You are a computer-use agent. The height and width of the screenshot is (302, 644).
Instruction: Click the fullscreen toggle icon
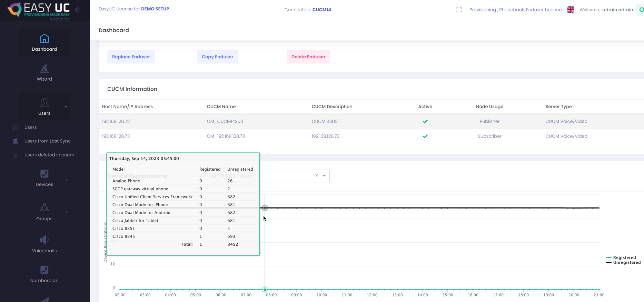[459, 10]
